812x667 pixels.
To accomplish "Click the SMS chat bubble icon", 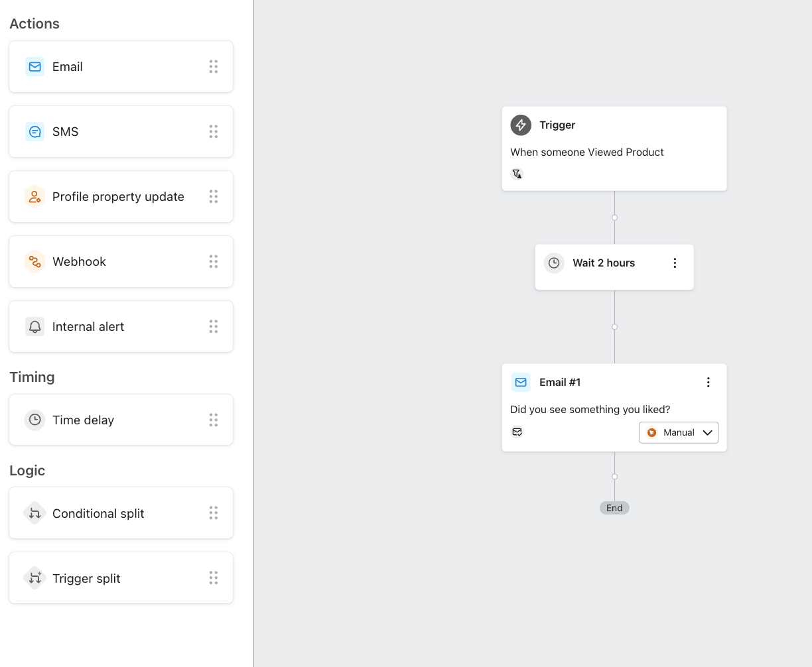I will coord(34,132).
